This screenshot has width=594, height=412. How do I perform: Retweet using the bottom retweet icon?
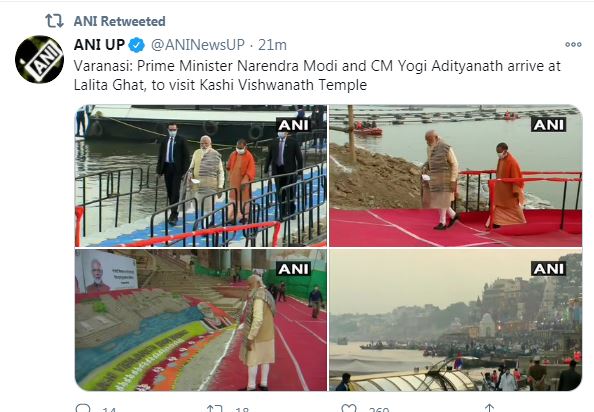tap(214, 408)
